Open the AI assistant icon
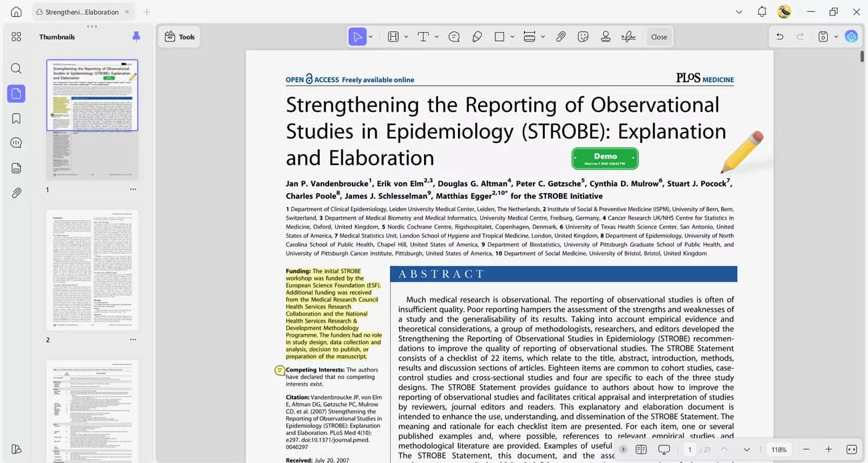 851,37
